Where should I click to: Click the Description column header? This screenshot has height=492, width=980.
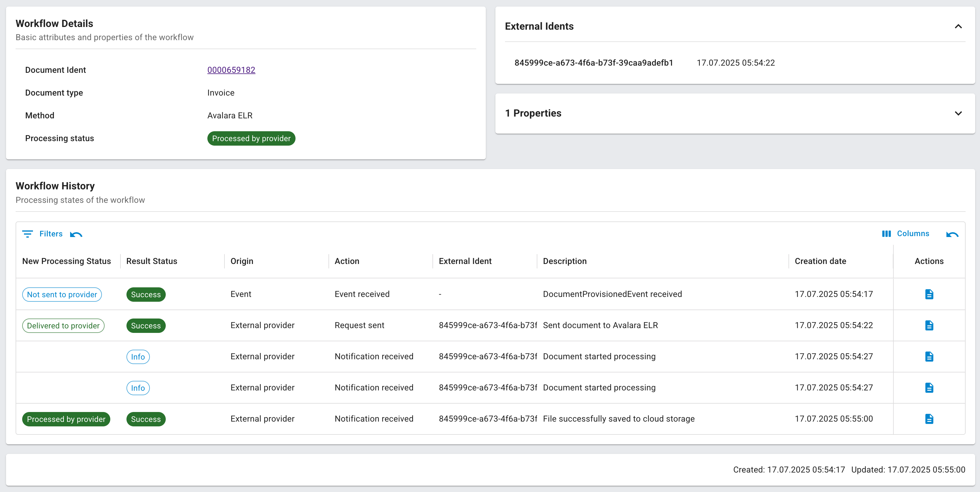565,261
